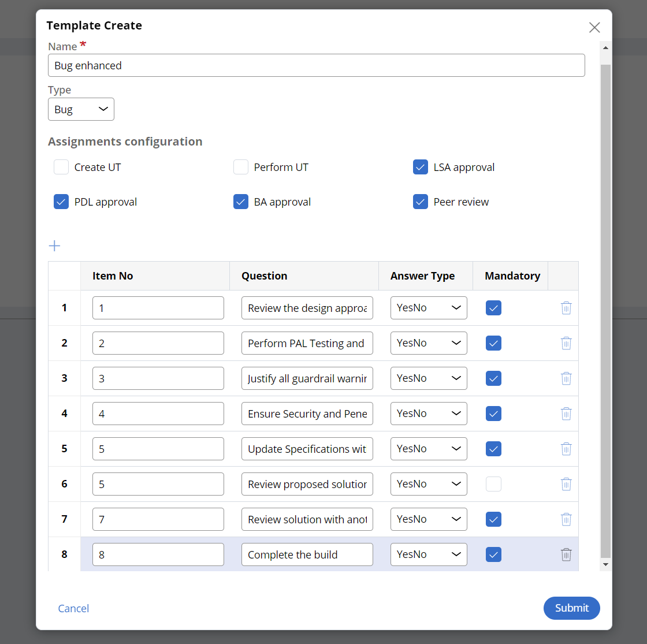
Task: Open the Type dropdown showing Bug
Action: [x=81, y=109]
